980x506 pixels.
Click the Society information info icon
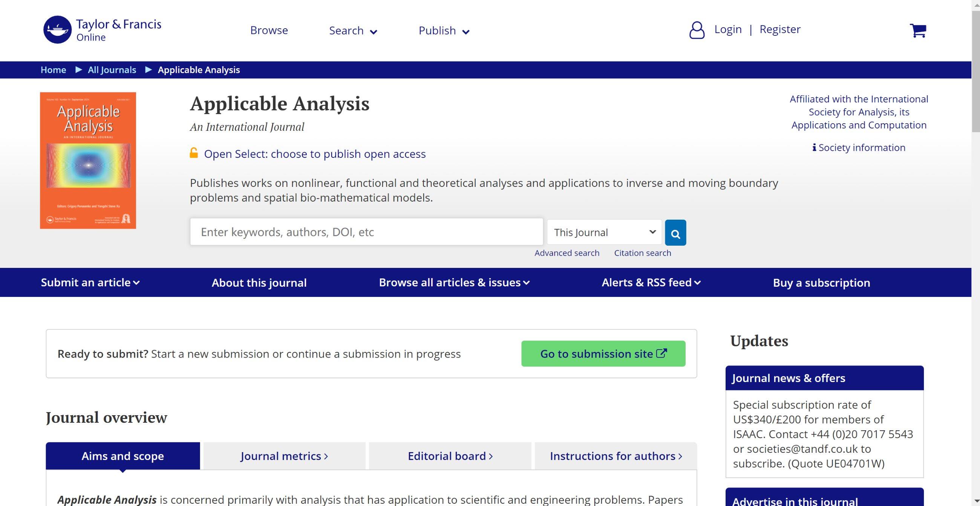point(814,147)
